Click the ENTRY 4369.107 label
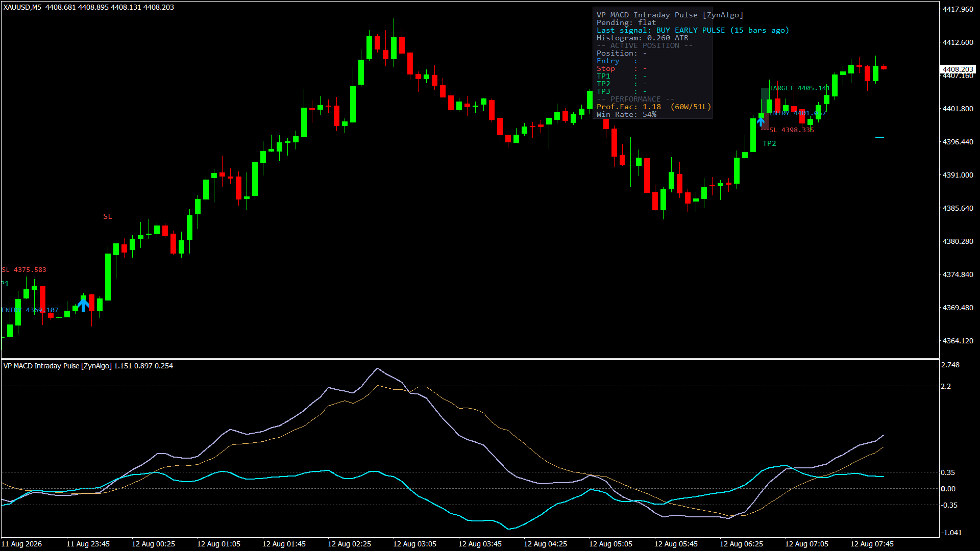 tap(30, 310)
